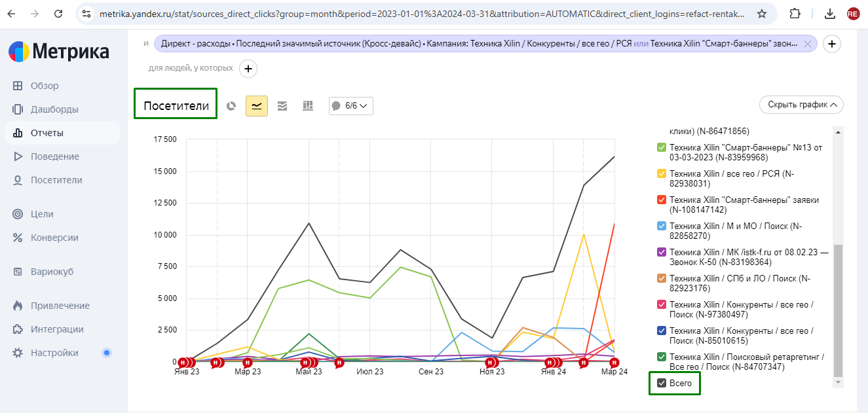Switch chart to pie chart view
The width and height of the screenshot is (868, 413).
[231, 106]
